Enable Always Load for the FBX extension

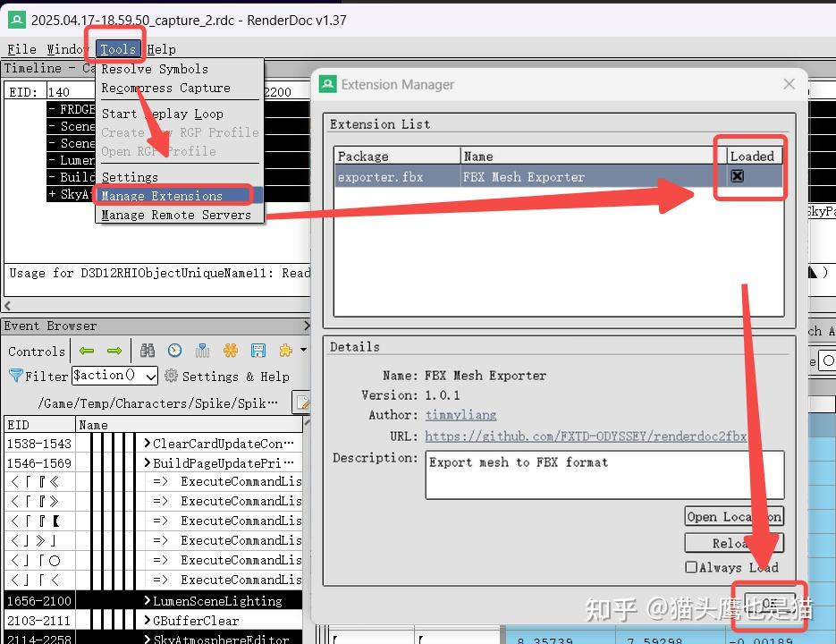(693, 567)
